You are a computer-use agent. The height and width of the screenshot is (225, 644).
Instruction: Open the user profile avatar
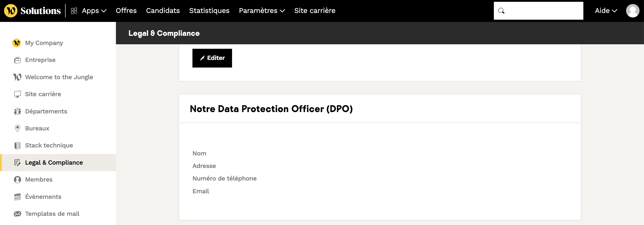pyautogui.click(x=632, y=11)
